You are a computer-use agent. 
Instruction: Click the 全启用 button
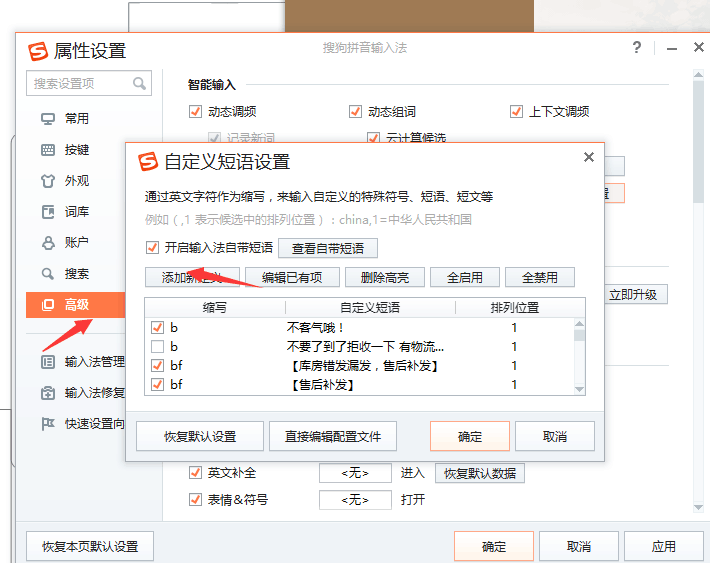click(x=465, y=277)
